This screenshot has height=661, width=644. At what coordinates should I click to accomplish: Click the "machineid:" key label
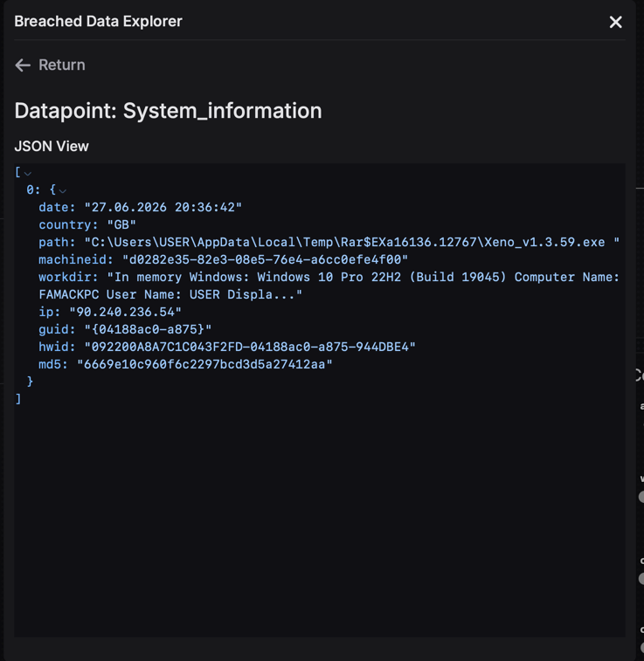[76, 259]
